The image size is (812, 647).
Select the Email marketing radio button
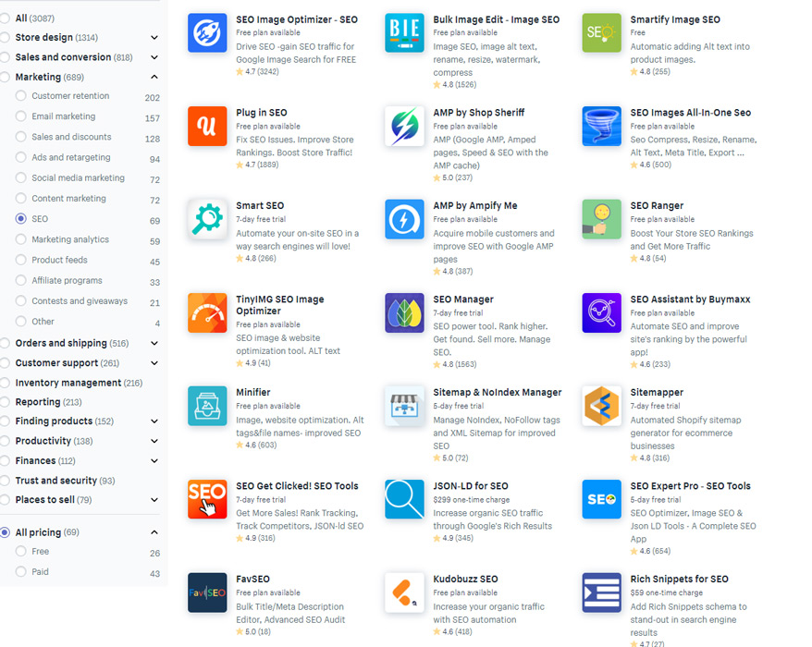point(20,116)
